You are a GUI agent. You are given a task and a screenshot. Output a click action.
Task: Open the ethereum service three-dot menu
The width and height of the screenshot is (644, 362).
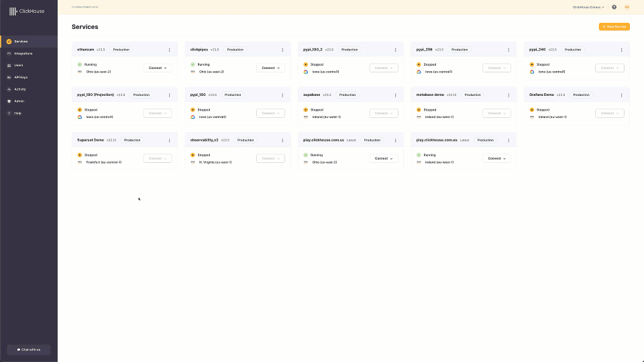[x=169, y=50]
